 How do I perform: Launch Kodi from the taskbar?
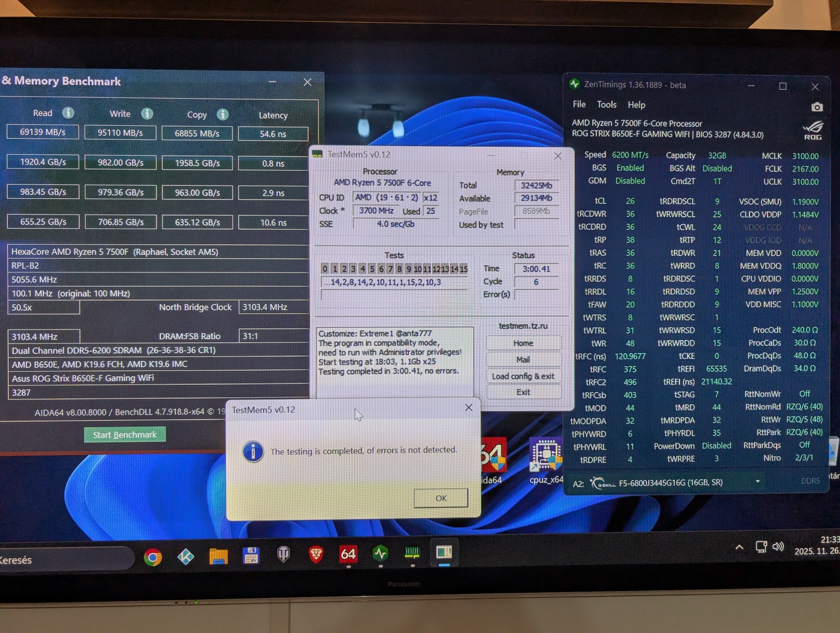click(x=186, y=556)
